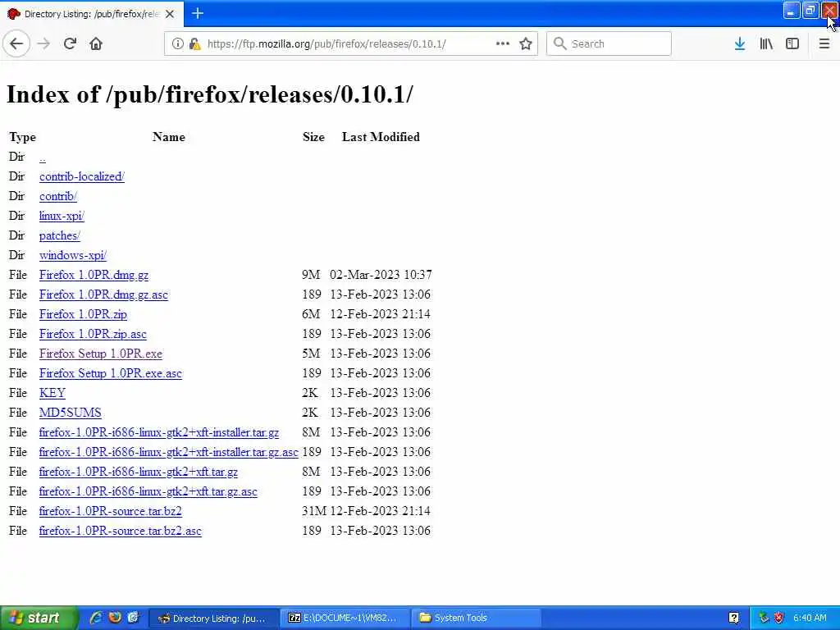Go back to the previous page
The image size is (840, 630).
point(16,44)
